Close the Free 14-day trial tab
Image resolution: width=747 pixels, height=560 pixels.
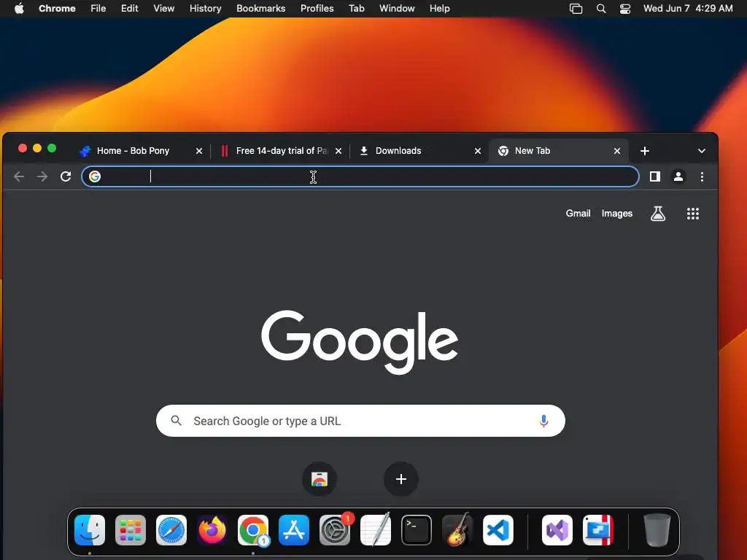click(x=338, y=151)
